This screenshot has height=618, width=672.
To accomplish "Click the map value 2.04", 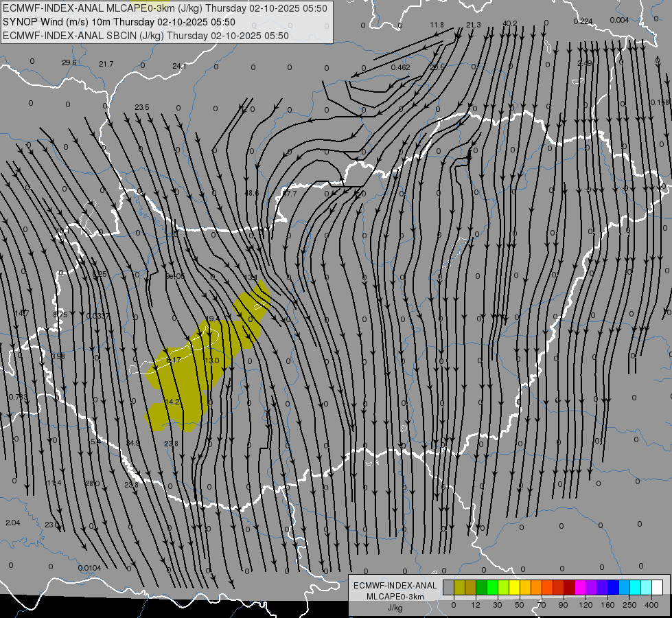I will [x=13, y=523].
